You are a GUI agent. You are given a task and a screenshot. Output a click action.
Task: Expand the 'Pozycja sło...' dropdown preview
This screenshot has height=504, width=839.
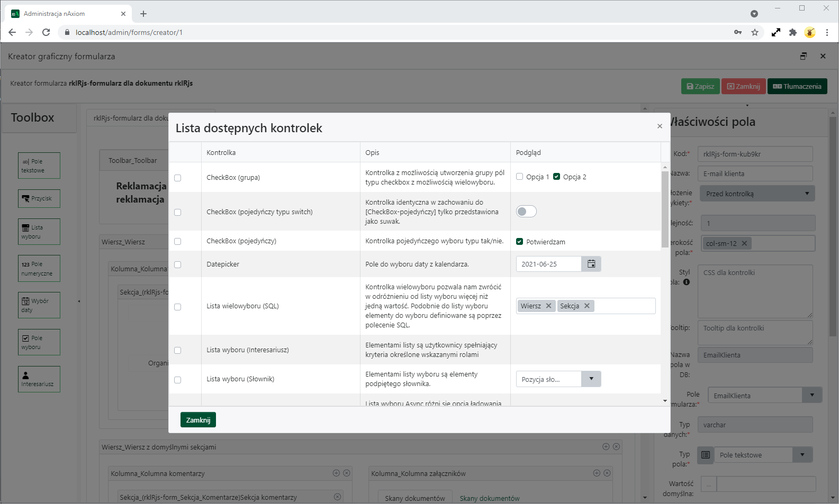591,379
